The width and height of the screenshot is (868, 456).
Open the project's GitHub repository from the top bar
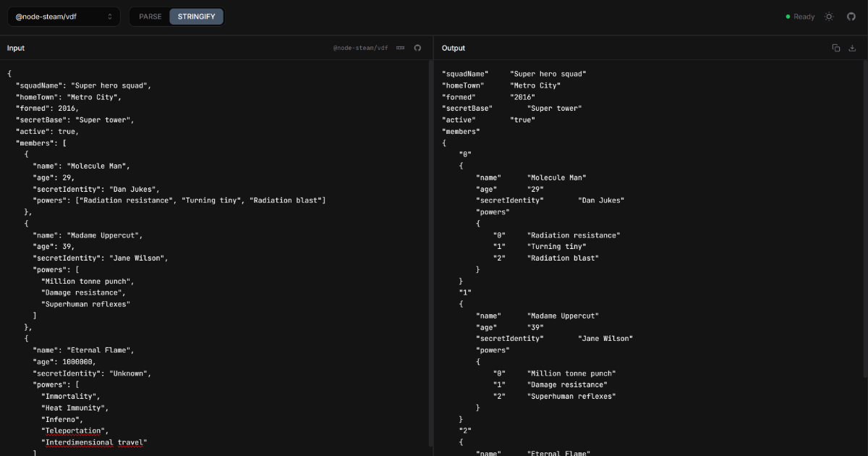[851, 16]
